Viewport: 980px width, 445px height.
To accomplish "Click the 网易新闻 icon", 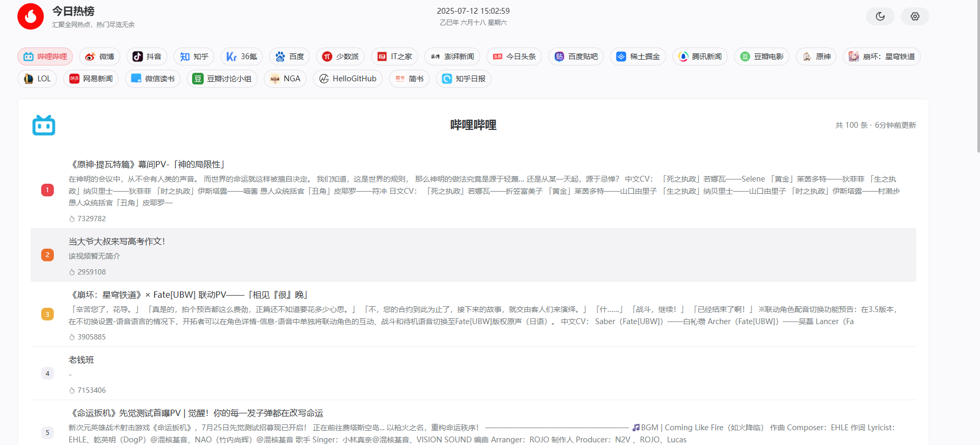I will point(74,79).
